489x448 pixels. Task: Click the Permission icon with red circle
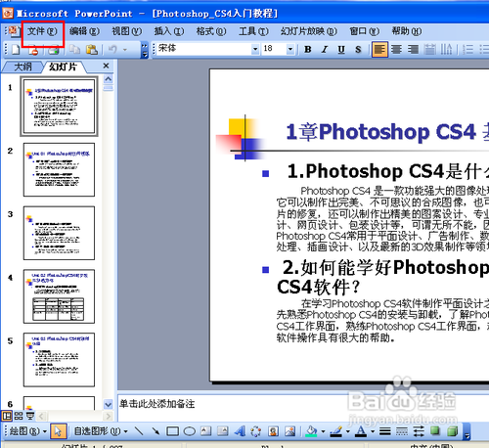[x=33, y=50]
